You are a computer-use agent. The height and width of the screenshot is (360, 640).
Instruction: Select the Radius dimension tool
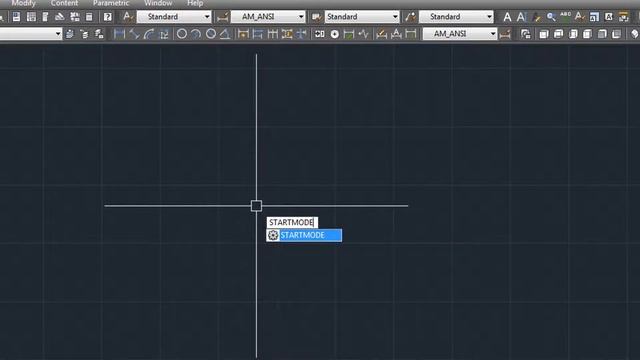pyautogui.click(x=182, y=34)
